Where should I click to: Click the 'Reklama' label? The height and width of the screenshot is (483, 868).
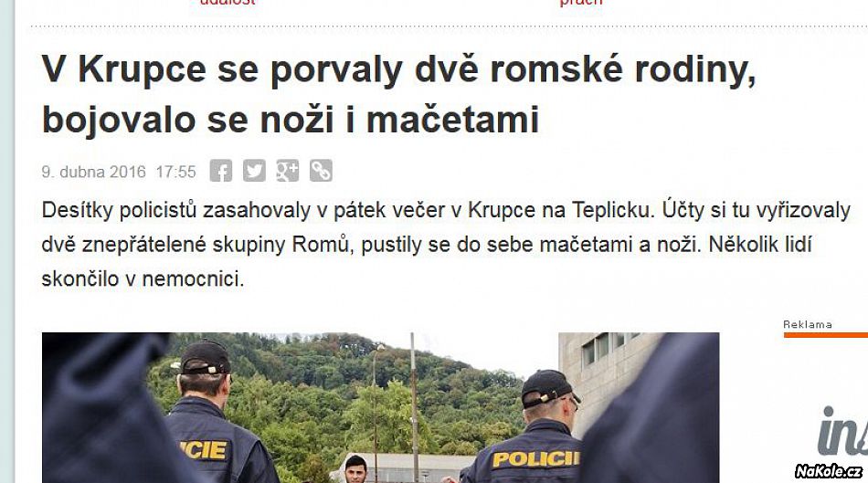808,325
